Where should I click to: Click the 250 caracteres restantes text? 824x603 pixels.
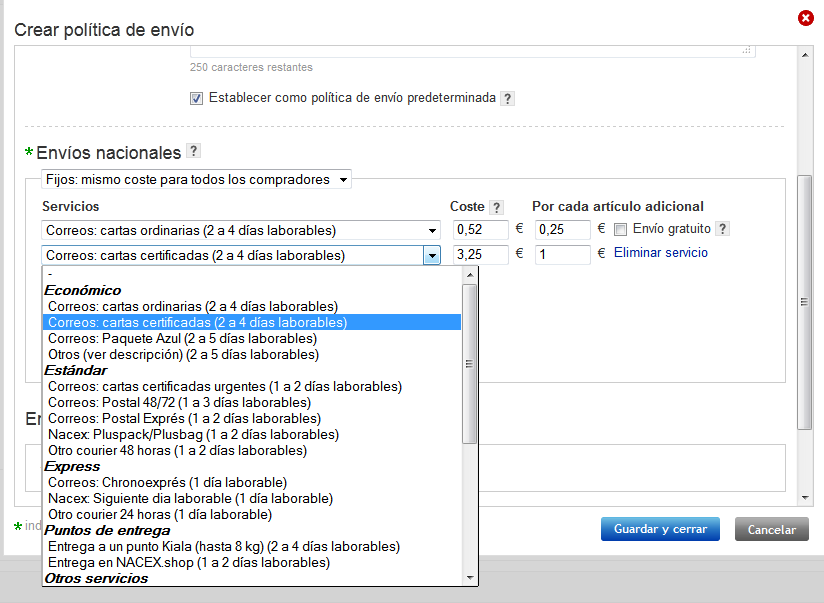coord(251,67)
